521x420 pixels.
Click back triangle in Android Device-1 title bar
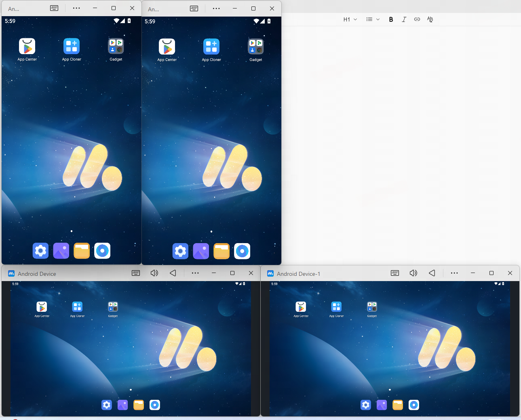click(x=432, y=273)
